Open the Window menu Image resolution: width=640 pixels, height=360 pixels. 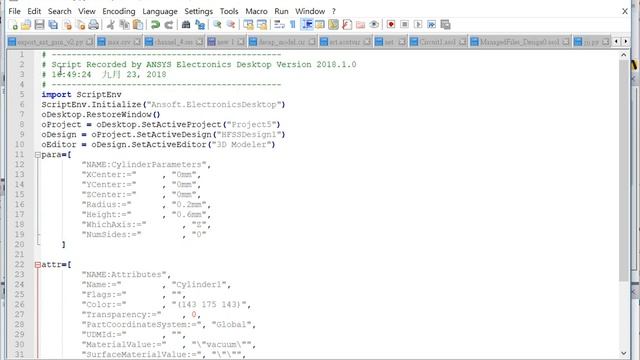point(310,11)
